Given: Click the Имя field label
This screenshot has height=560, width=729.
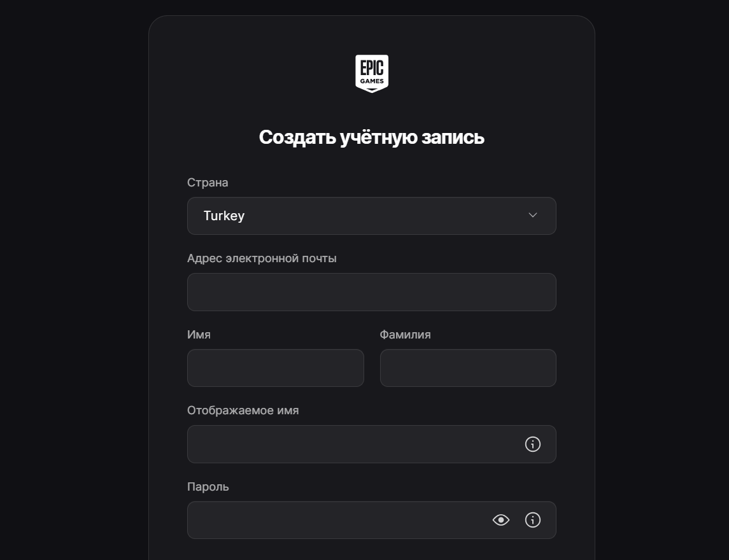Looking at the screenshot, I should 199,335.
